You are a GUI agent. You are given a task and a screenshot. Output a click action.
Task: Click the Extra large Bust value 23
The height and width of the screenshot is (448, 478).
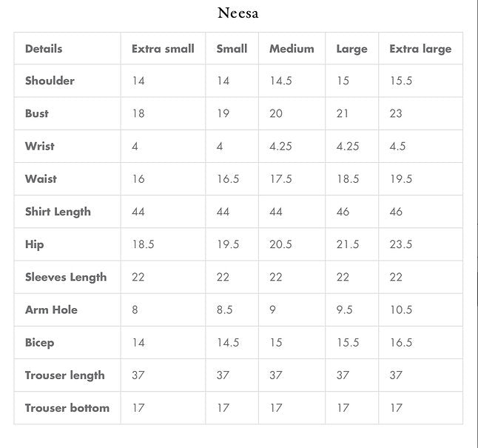397,113
